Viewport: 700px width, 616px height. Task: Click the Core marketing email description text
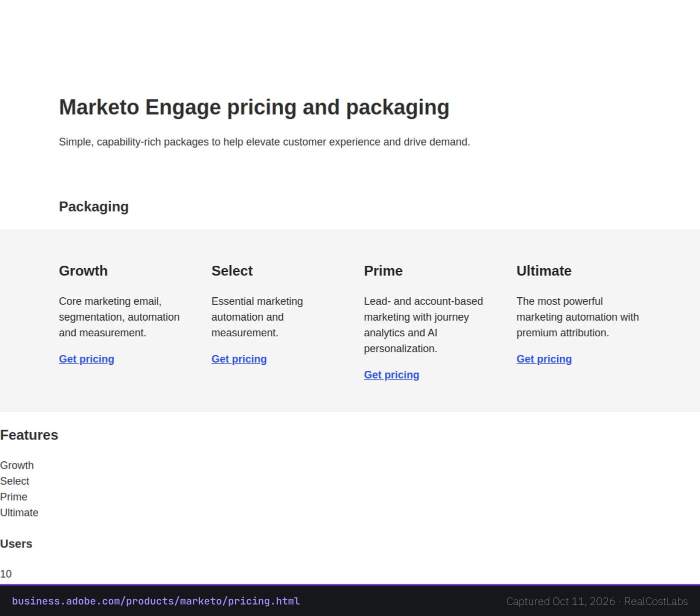[x=119, y=317]
